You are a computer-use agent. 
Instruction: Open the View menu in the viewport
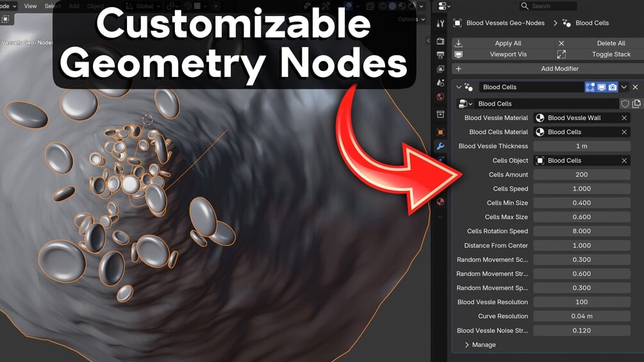30,6
